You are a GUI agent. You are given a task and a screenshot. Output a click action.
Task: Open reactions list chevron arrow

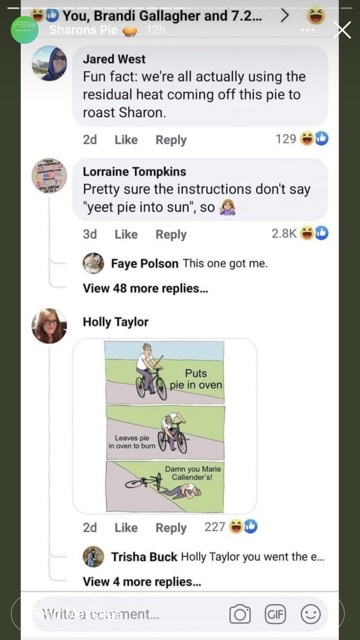[x=285, y=16]
